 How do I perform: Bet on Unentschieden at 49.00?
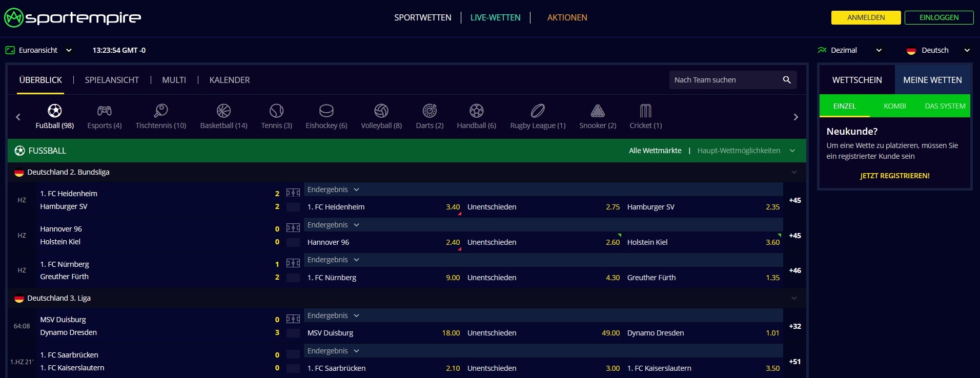(x=543, y=333)
